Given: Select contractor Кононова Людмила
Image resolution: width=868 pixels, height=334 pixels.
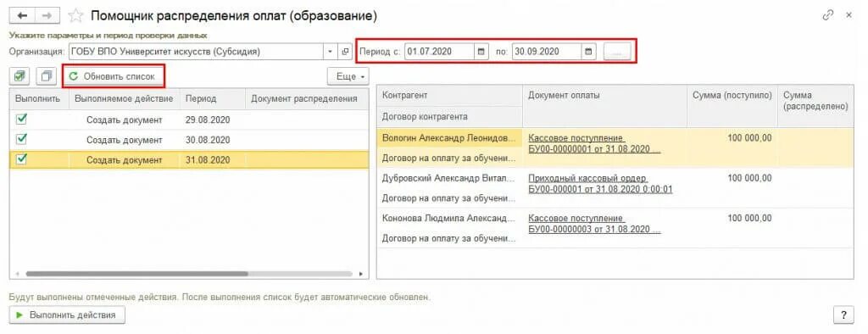Looking at the screenshot, I should 449,218.
